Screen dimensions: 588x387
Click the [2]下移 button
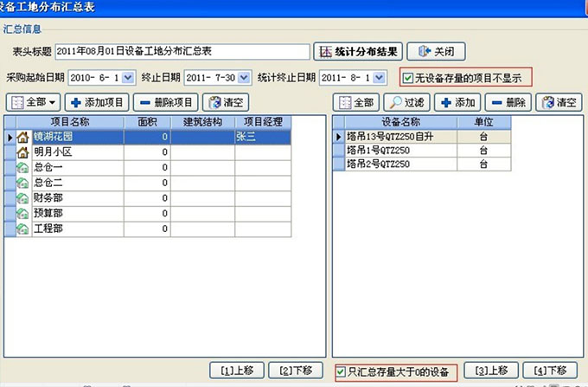(296, 371)
